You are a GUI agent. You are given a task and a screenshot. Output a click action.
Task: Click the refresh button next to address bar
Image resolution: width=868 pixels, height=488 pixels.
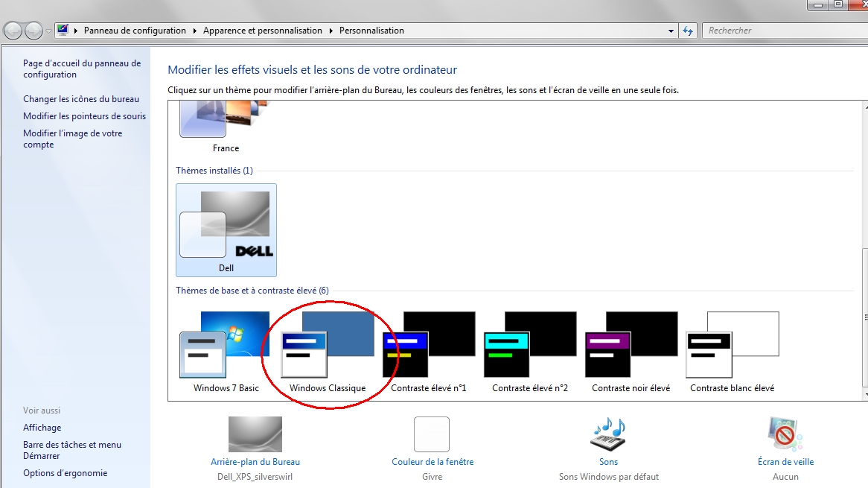(x=688, y=31)
